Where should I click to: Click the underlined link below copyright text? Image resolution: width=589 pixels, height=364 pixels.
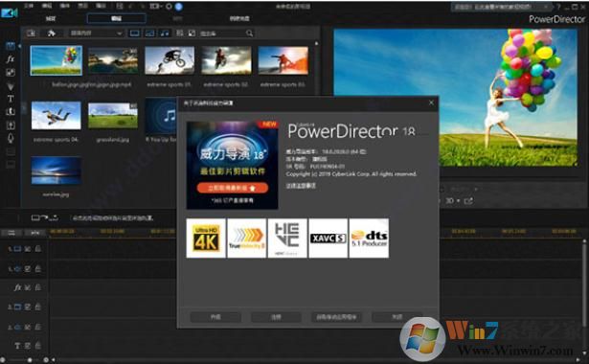301,186
